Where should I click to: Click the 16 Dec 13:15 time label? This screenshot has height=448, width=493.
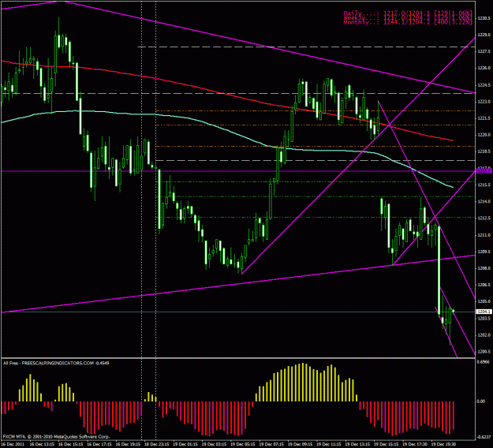[x=42, y=444]
